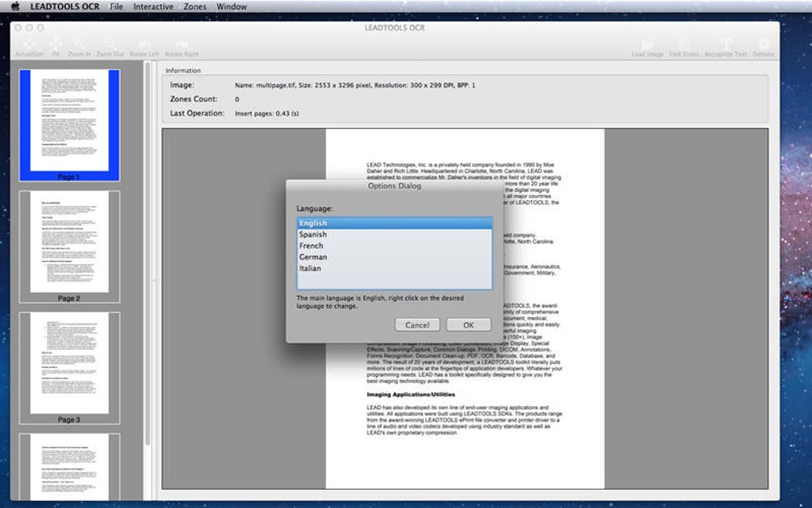This screenshot has height=508, width=812.
Task: Select French in the language list
Action: coord(395,246)
